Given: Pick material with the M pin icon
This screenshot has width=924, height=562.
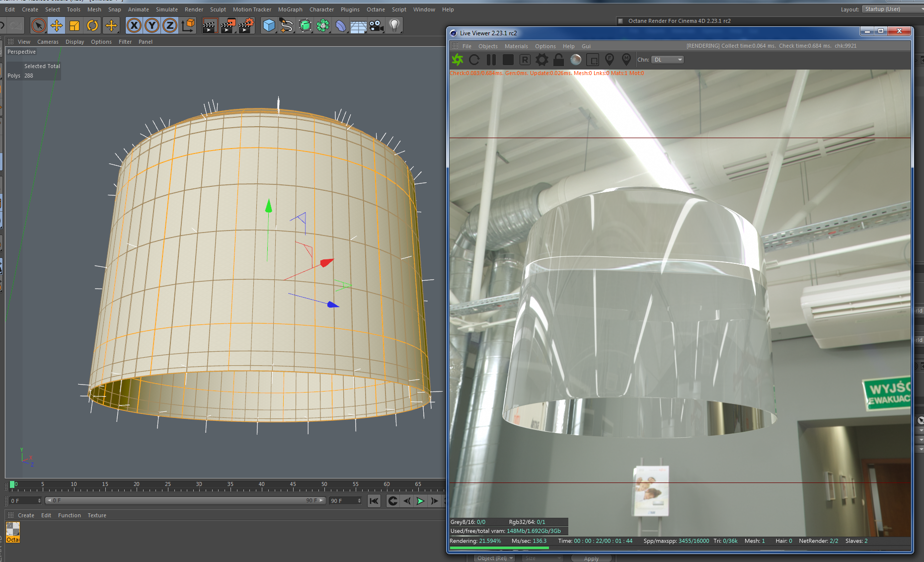Looking at the screenshot, I should (626, 60).
